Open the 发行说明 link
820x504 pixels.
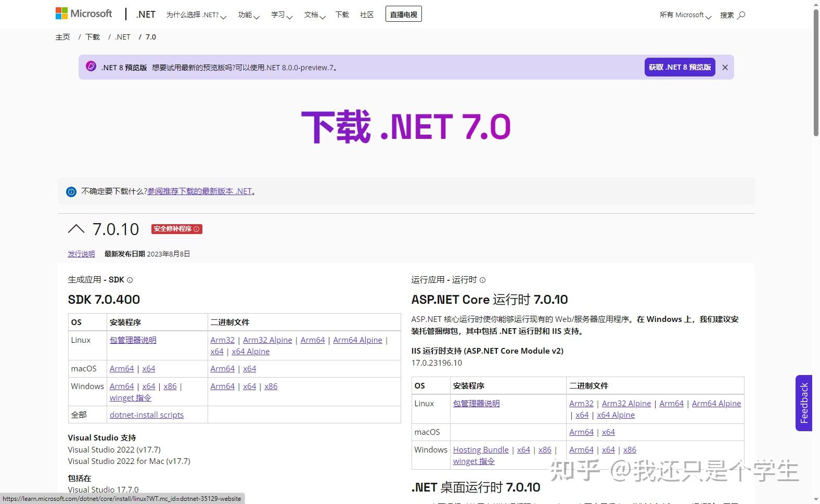pyautogui.click(x=81, y=254)
